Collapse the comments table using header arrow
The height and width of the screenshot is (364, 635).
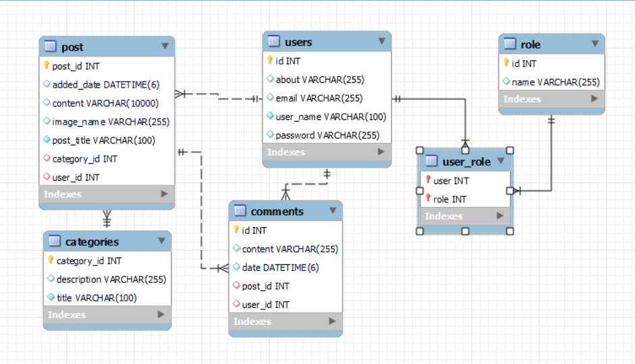[x=333, y=211]
